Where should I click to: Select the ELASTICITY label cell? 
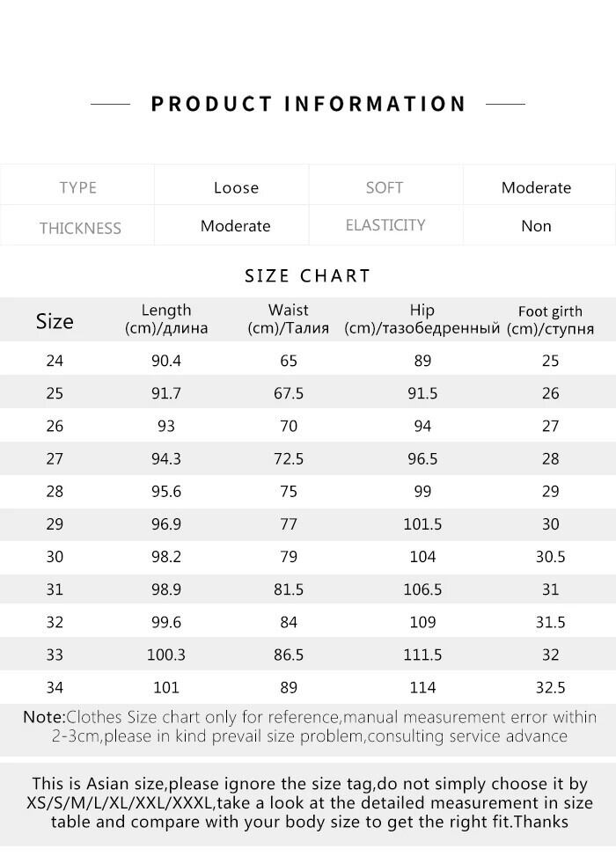point(385,225)
